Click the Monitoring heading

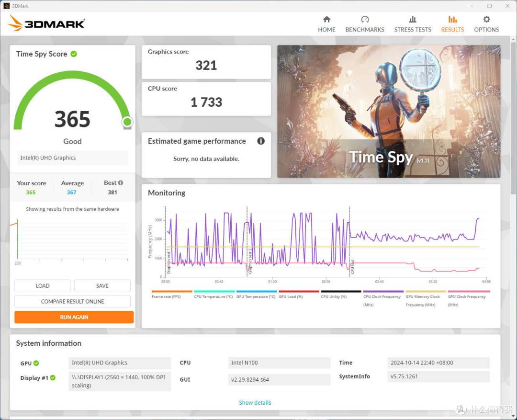(167, 193)
